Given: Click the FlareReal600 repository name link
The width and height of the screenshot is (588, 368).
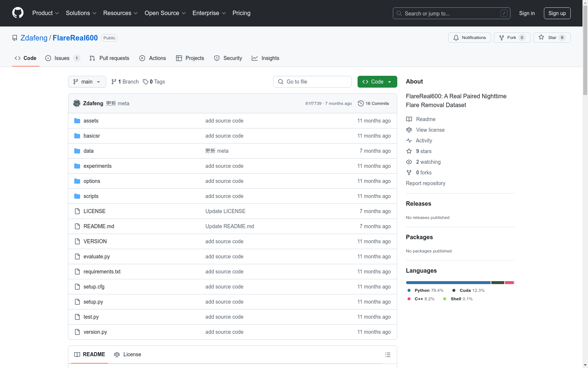Looking at the screenshot, I should click(75, 38).
